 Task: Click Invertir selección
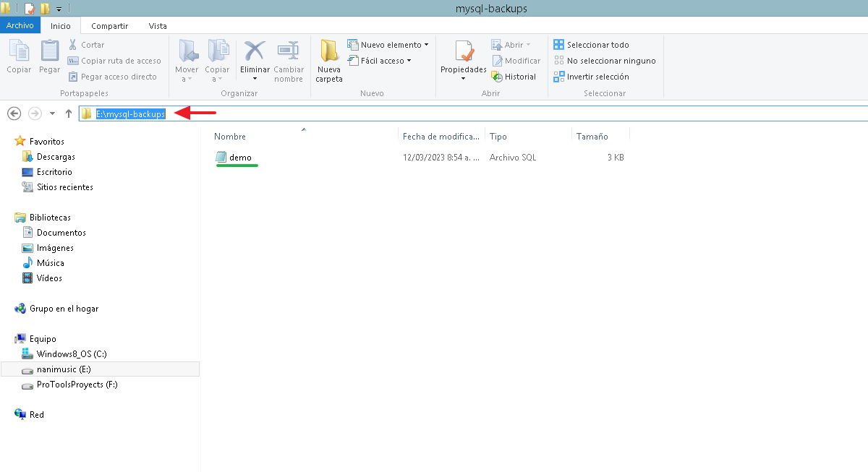[x=592, y=77]
